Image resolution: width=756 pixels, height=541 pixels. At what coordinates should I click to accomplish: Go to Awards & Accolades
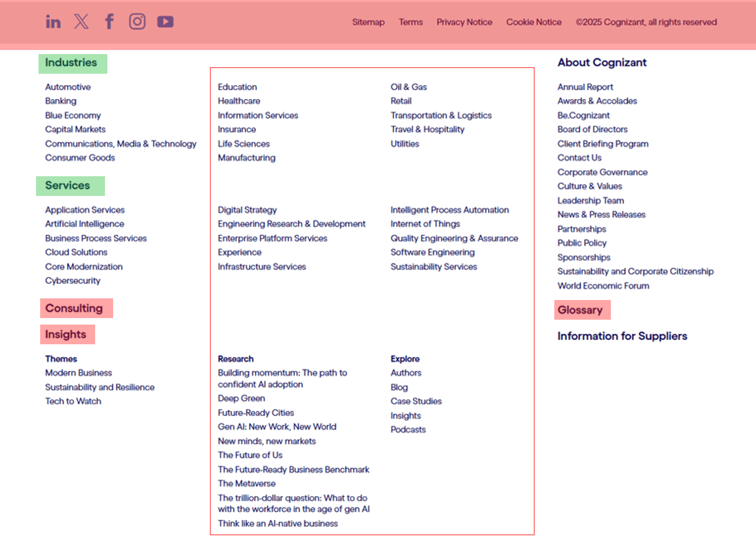597,101
